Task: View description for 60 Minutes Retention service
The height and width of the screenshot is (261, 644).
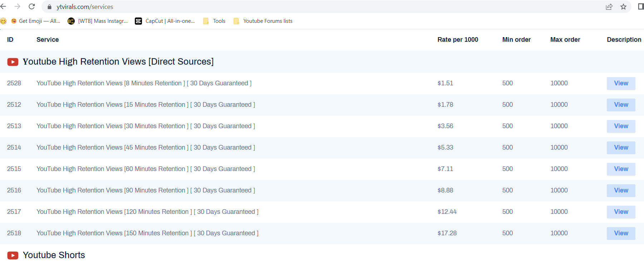Action: pos(621,169)
